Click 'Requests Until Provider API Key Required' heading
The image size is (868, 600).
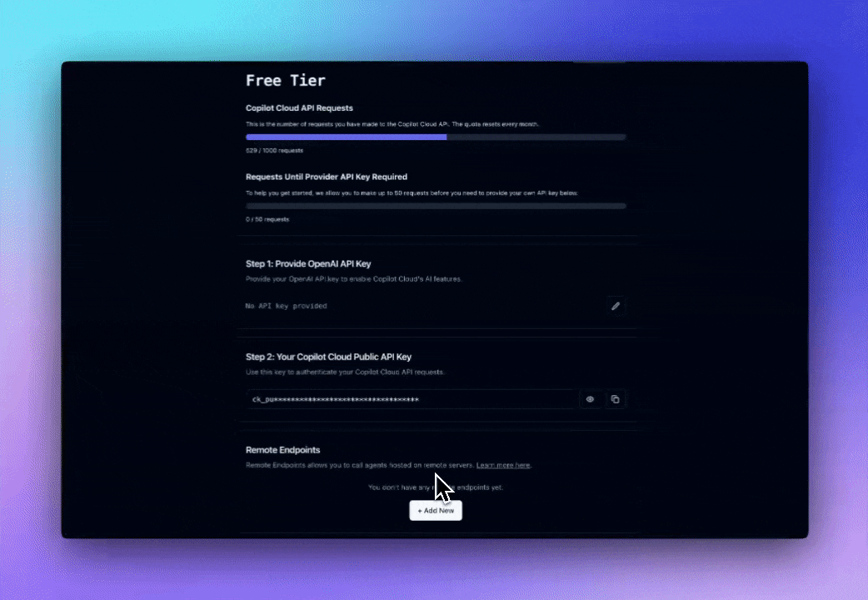tap(327, 177)
